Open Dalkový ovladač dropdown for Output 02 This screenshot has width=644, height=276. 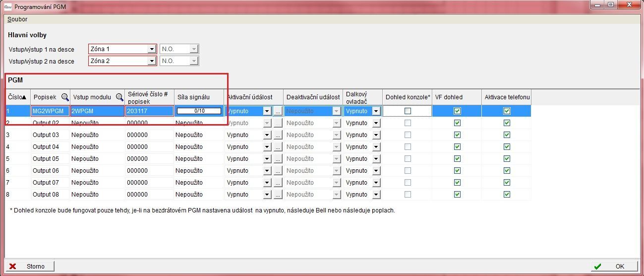point(376,123)
